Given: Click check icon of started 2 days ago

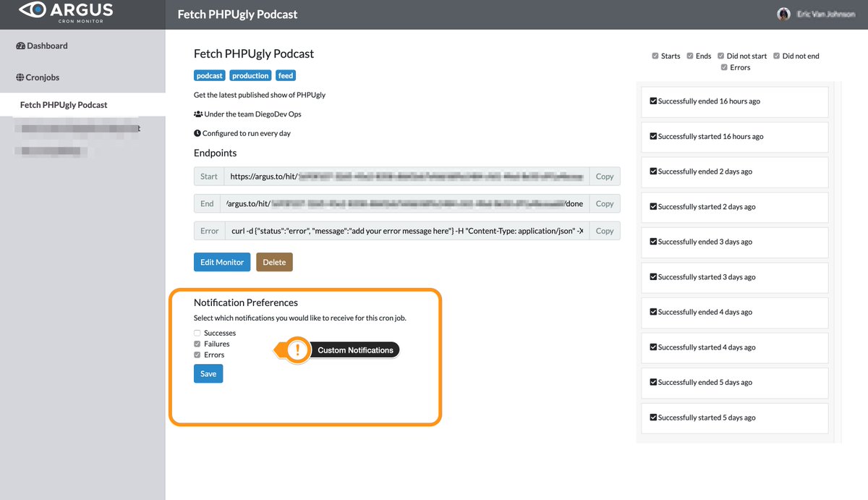Looking at the screenshot, I should [653, 206].
